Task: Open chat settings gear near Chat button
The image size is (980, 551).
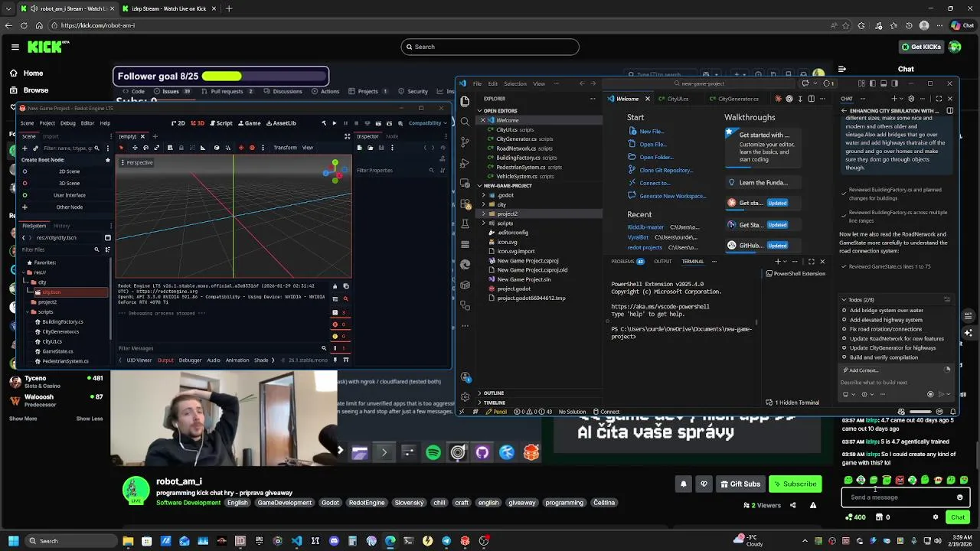Action: point(936,517)
